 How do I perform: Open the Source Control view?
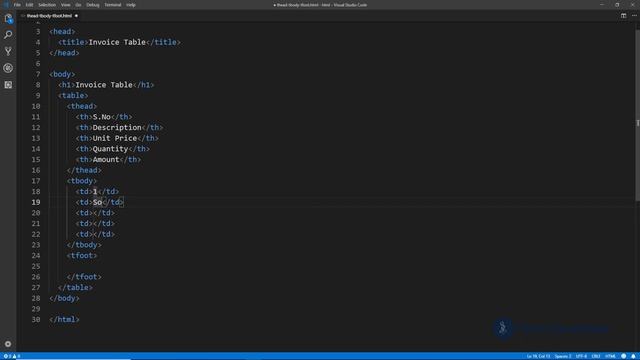8,51
